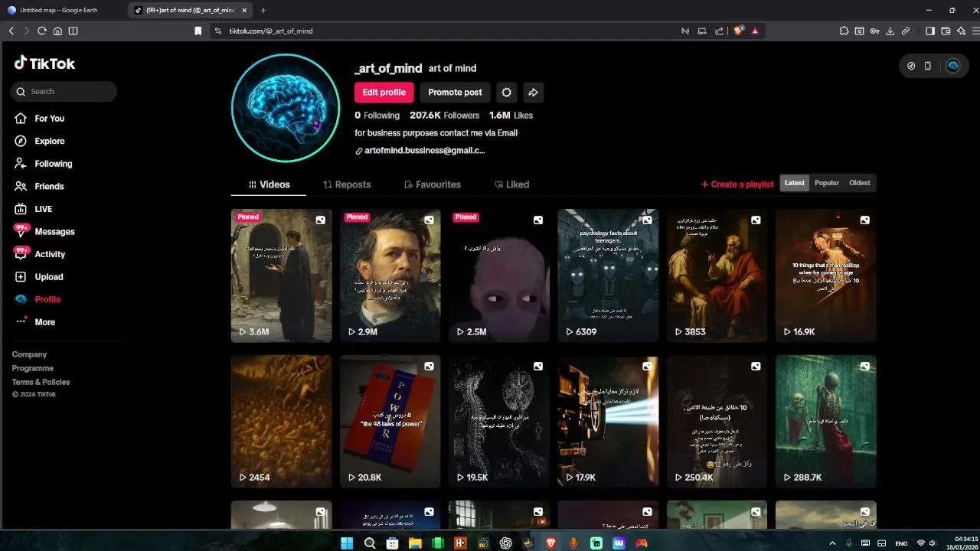The height and width of the screenshot is (551, 980).
Task: Click the top-right coin icon
Action: (911, 66)
